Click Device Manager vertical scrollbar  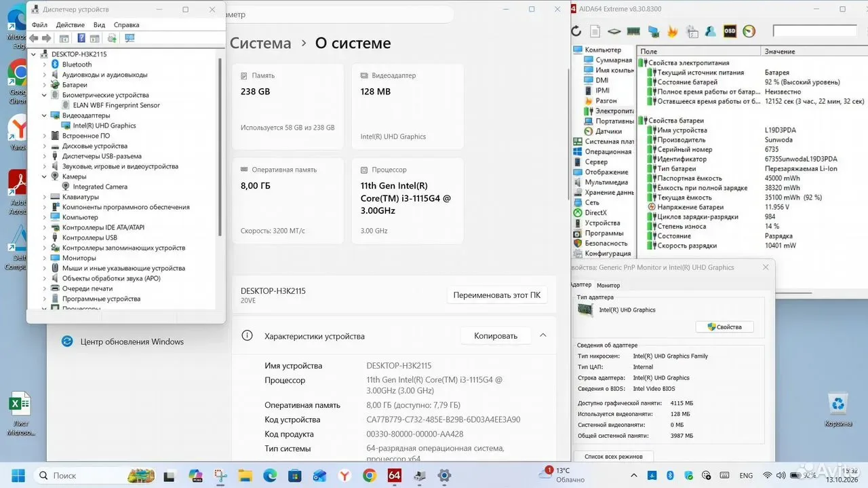[219, 147]
